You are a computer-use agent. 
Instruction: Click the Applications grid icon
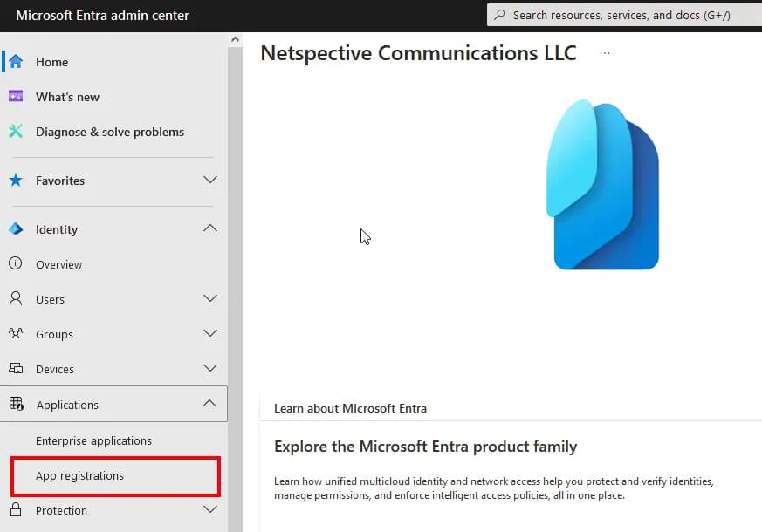[16, 404]
